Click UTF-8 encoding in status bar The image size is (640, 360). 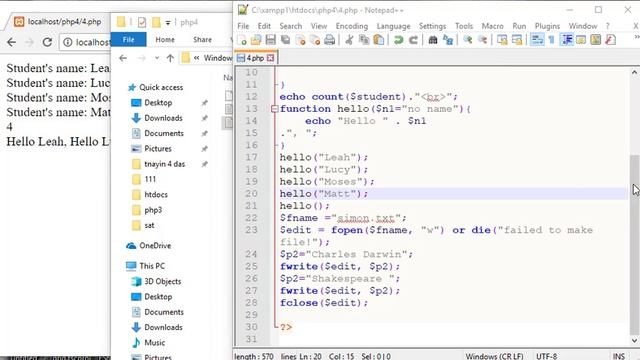(547, 356)
